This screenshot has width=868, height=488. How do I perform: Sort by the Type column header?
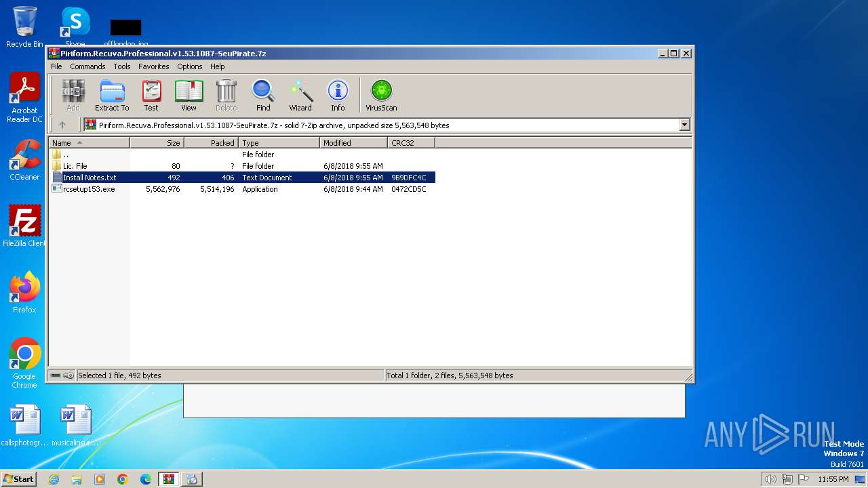[279, 143]
